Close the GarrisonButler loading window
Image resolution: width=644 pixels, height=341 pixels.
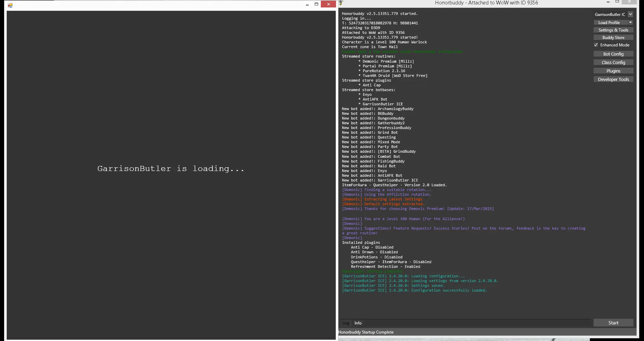pos(328,4)
